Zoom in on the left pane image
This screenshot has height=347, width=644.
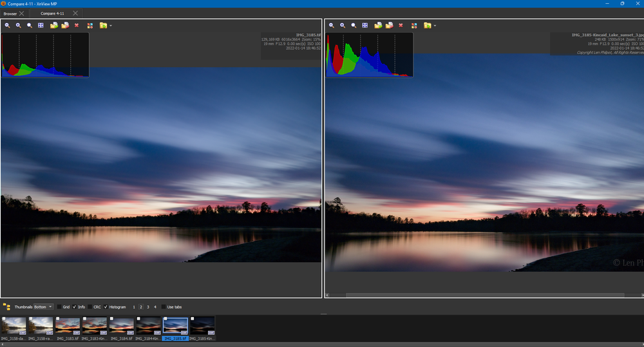(19, 26)
